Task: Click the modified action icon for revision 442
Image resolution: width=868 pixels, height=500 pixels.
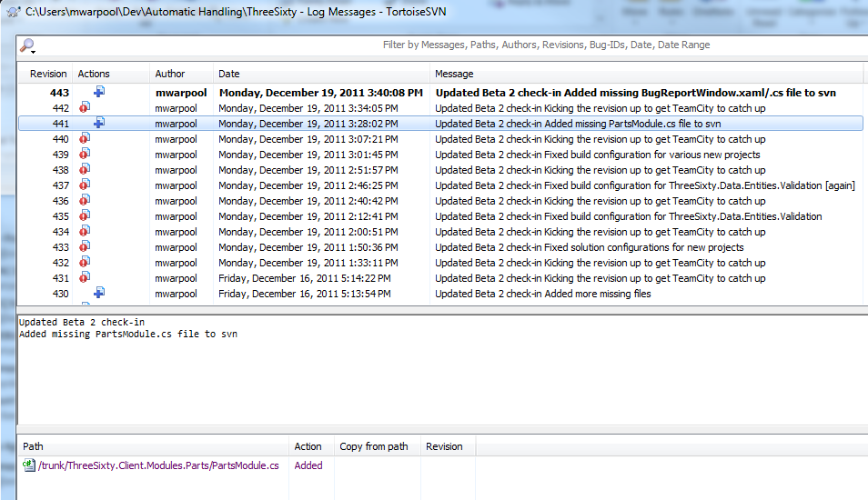Action: pyautogui.click(x=84, y=106)
